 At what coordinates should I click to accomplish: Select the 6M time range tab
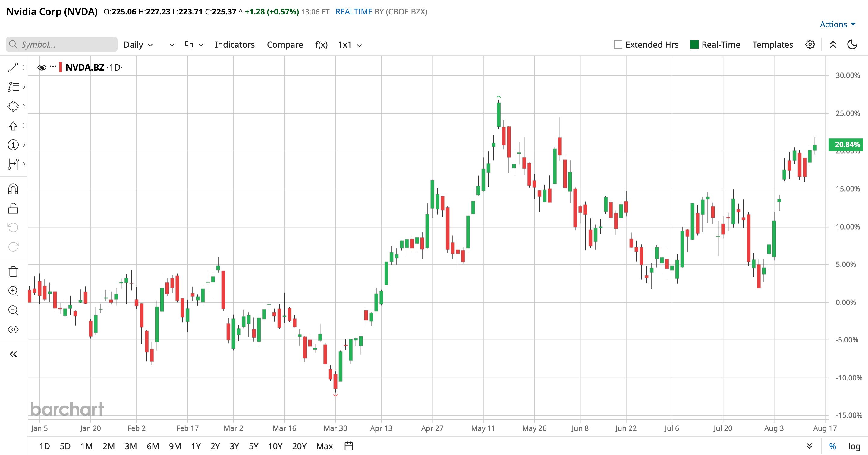(x=153, y=446)
